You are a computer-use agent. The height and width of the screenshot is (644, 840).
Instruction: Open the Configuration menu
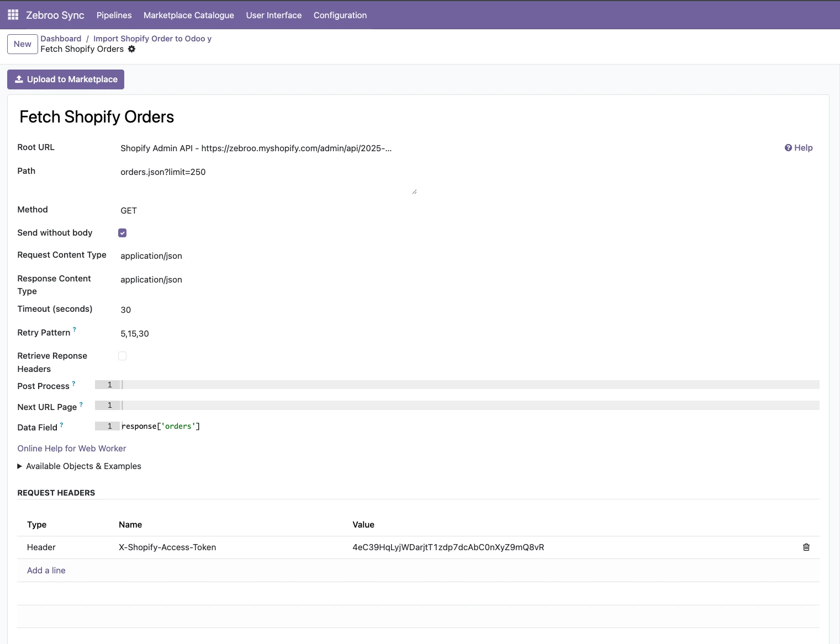click(x=340, y=15)
